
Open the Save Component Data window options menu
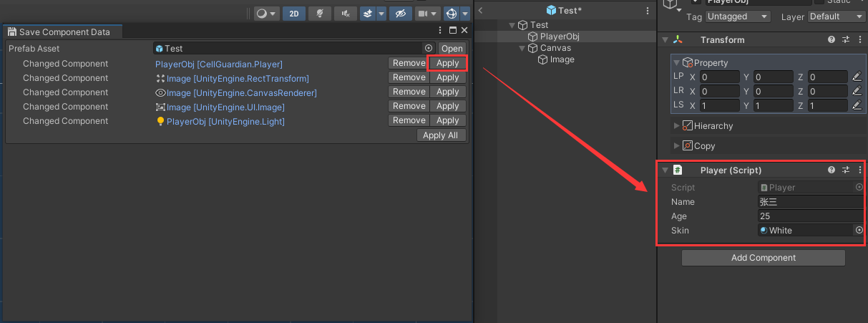click(440, 31)
